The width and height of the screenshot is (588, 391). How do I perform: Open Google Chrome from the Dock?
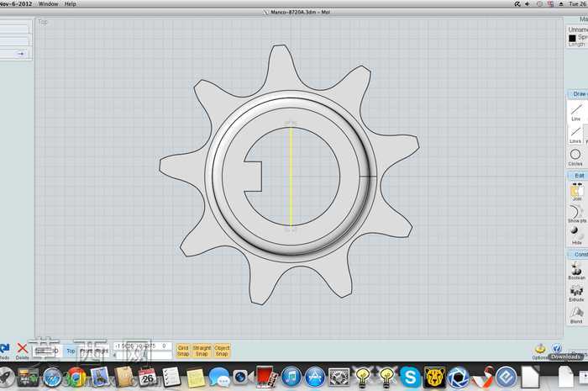76,378
